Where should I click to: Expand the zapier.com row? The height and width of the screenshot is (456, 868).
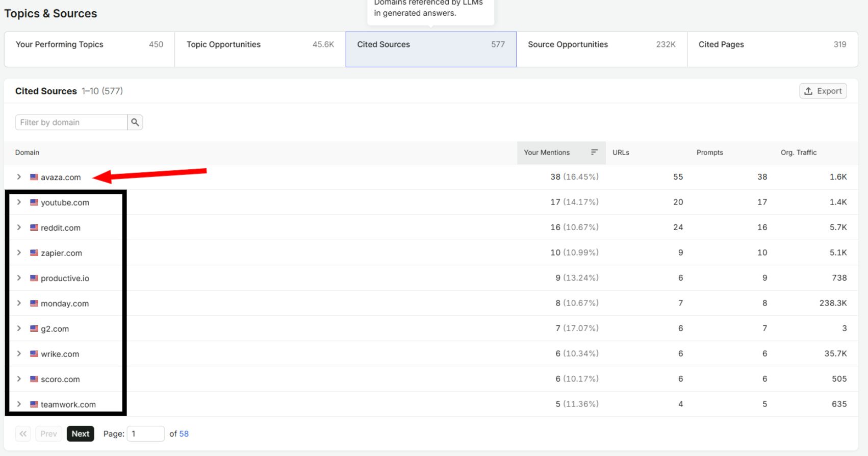click(19, 253)
